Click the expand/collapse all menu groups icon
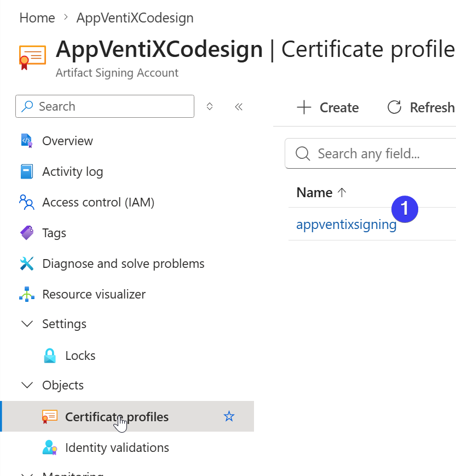The width and height of the screenshot is (456, 476). [209, 107]
